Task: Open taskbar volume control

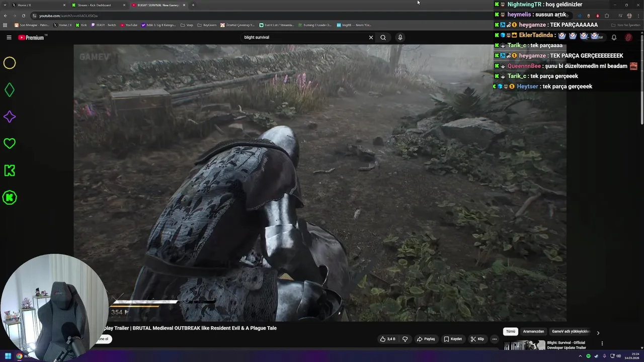Action: tap(618, 356)
